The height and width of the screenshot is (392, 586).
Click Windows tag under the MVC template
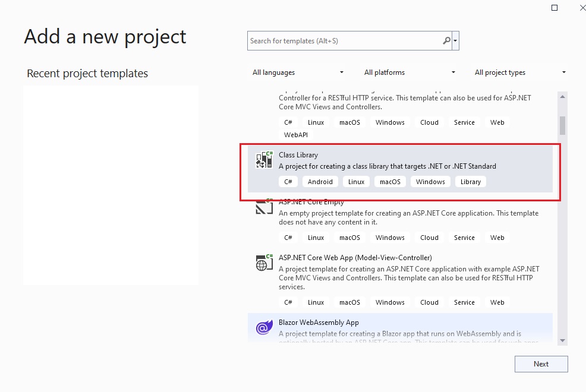[x=390, y=302]
